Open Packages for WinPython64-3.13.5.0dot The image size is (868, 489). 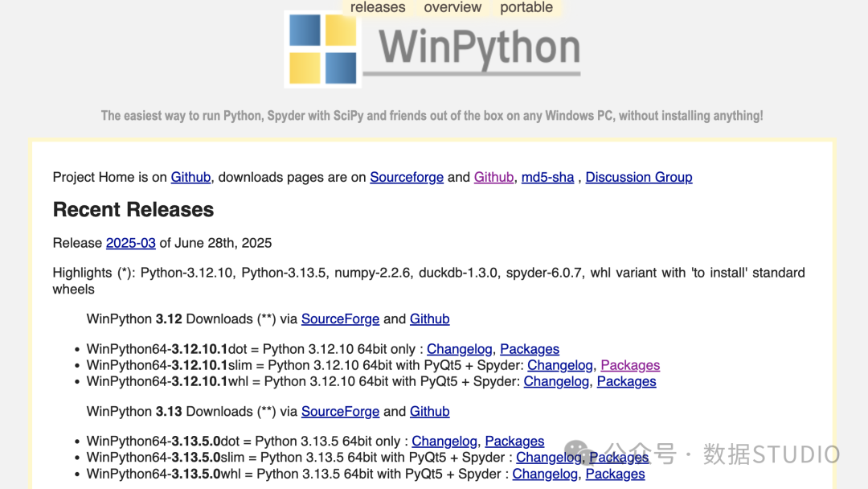[x=514, y=442]
